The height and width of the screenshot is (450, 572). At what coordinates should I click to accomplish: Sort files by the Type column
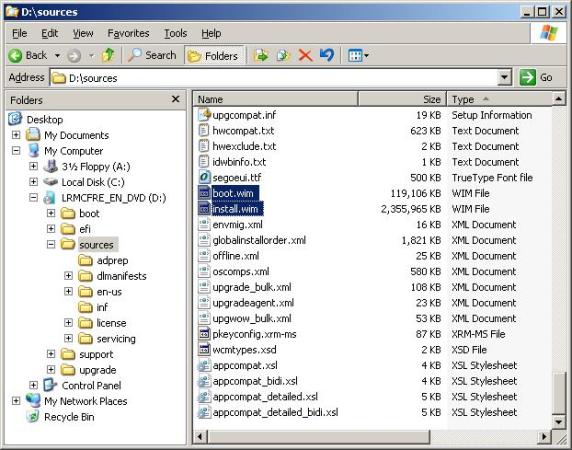pos(500,99)
